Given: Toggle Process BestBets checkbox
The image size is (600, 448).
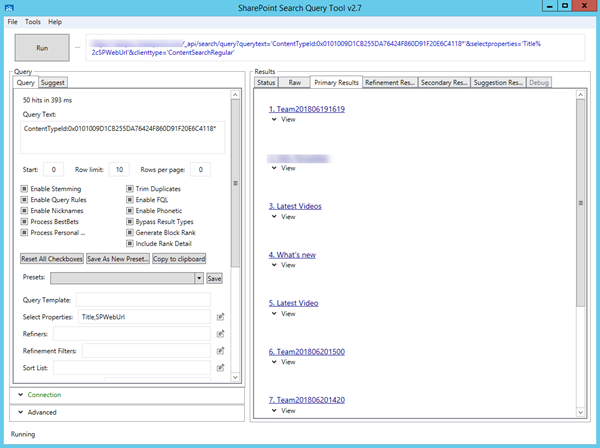Looking at the screenshot, I should (24, 222).
